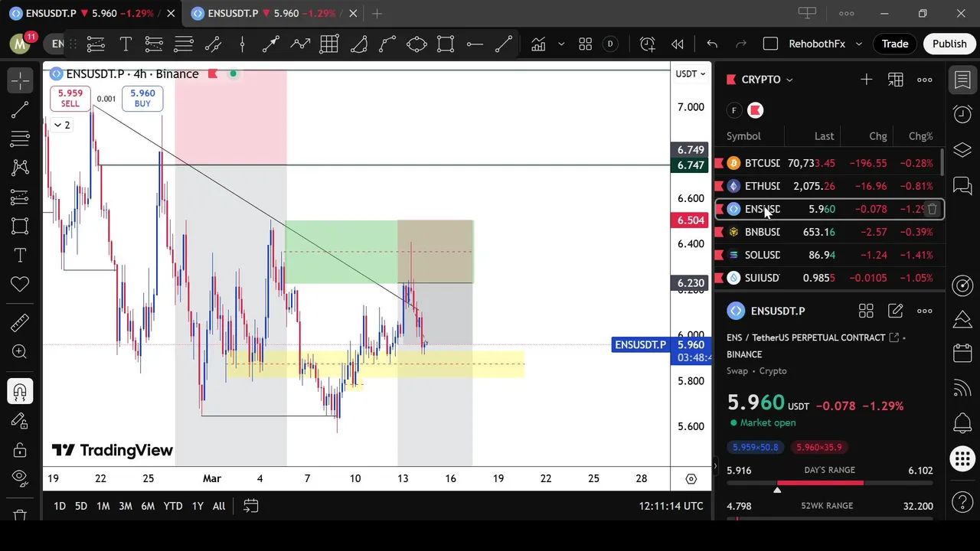980x551 pixels.
Task: Edit ENSUSDT.P note pencil icon
Action: [x=895, y=311]
